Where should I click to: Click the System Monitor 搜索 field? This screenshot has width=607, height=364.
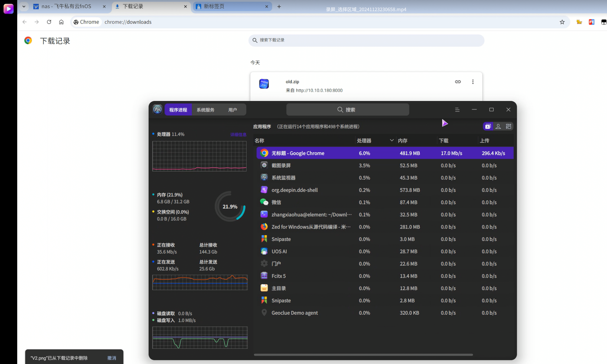(x=348, y=110)
